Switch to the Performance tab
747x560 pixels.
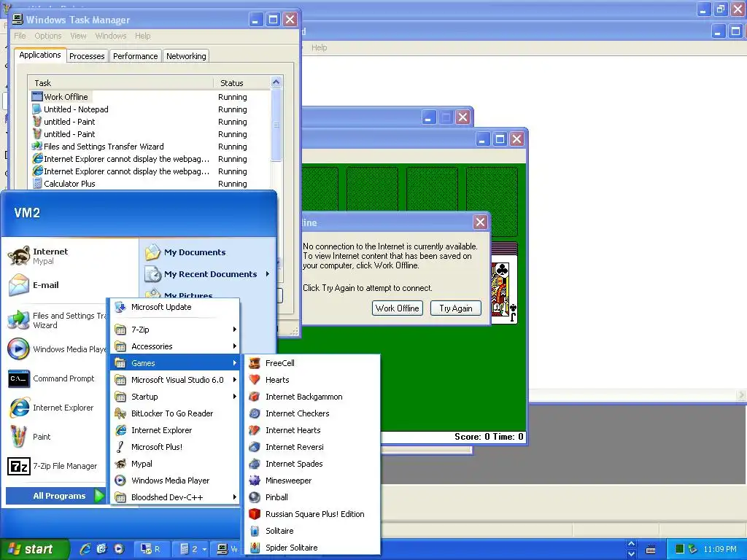coord(135,56)
